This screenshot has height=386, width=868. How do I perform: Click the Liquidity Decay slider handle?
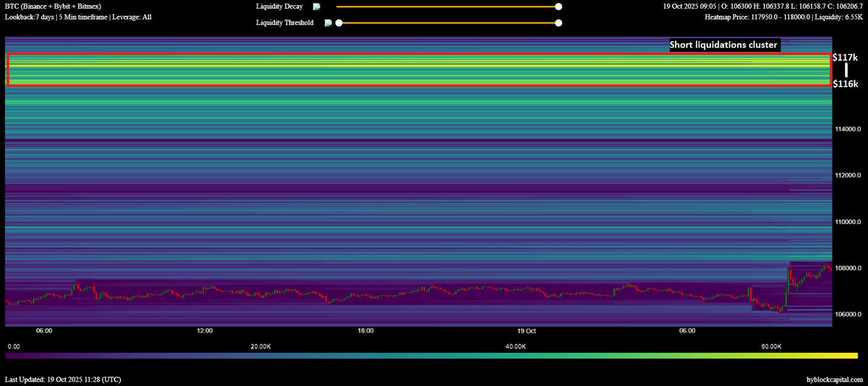coord(558,7)
